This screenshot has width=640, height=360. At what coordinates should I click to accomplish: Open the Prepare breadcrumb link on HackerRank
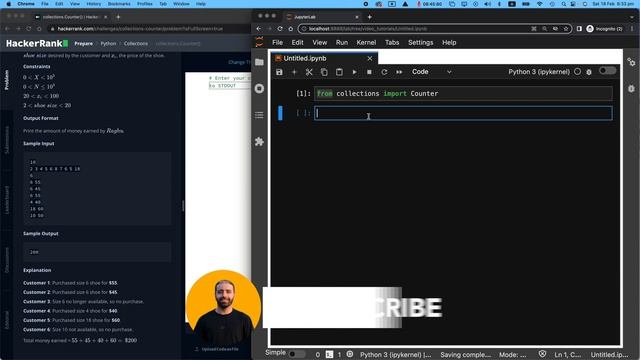point(83,43)
